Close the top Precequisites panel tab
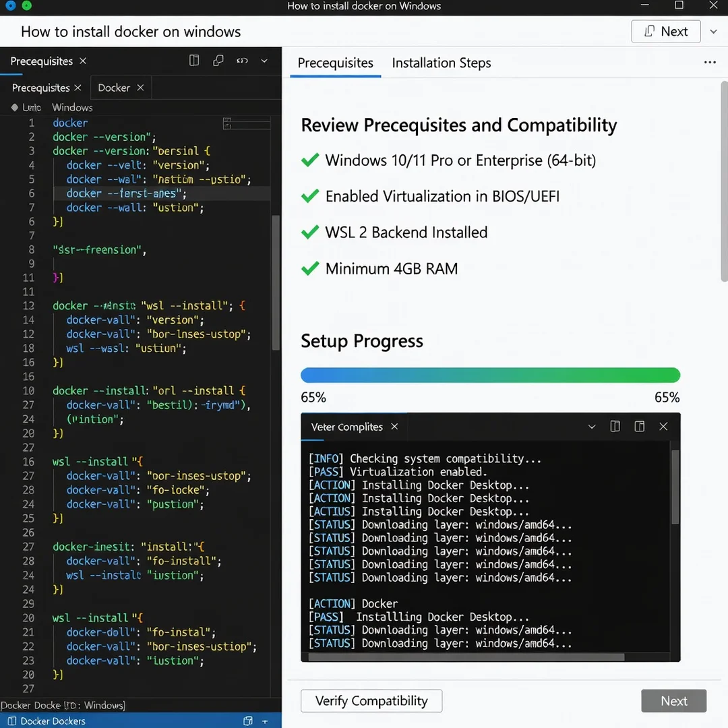Image resolution: width=728 pixels, height=728 pixels. click(x=83, y=61)
